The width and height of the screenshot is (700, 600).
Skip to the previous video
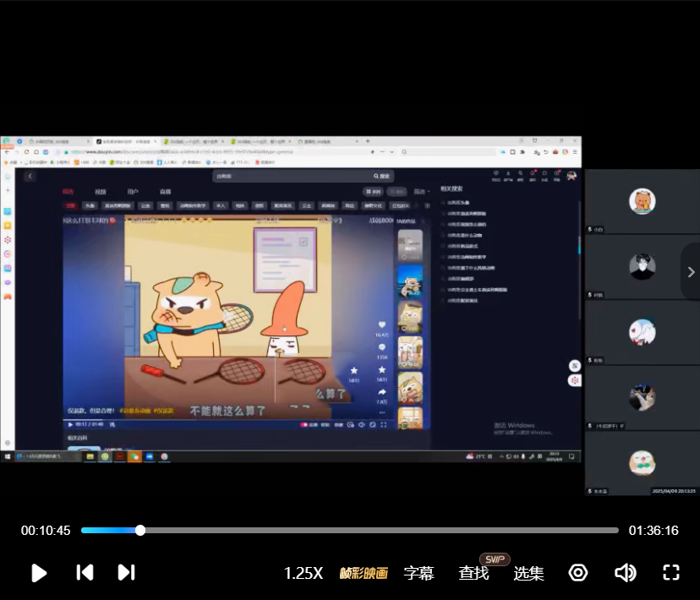point(85,572)
